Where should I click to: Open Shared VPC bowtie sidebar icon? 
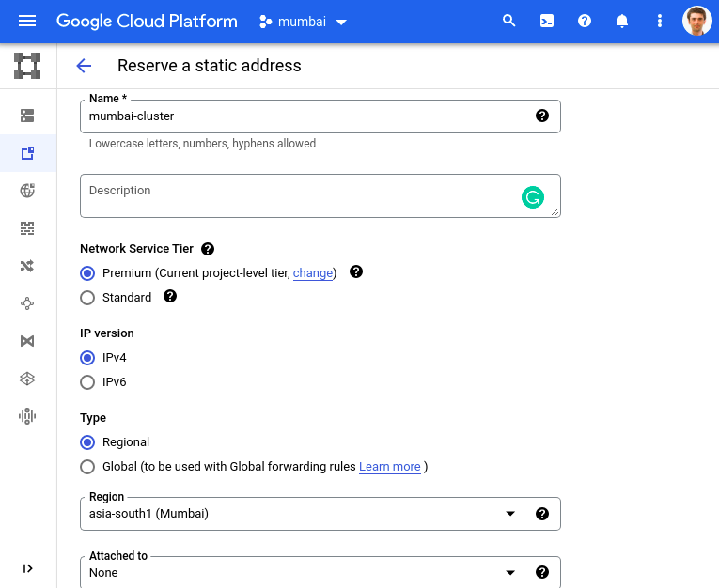27,341
